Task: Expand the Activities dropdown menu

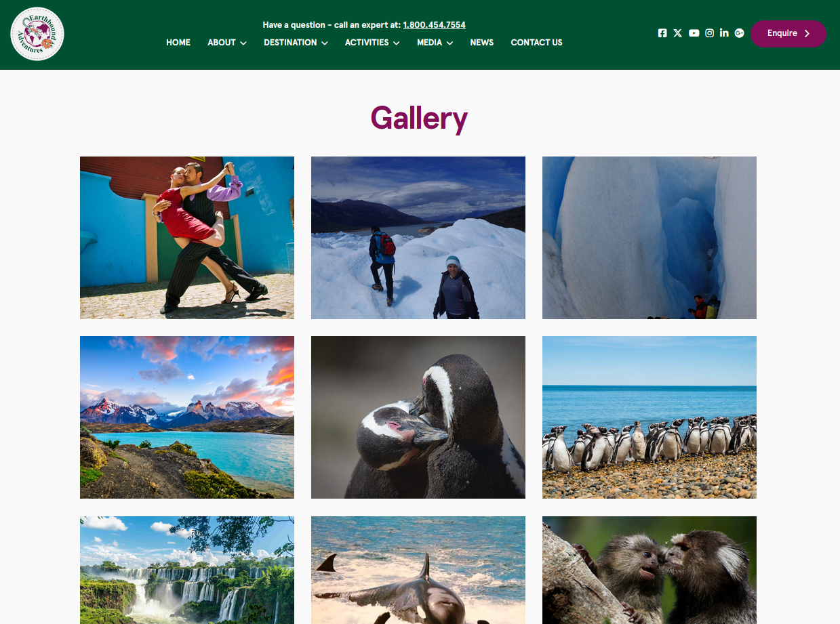Action: [372, 43]
